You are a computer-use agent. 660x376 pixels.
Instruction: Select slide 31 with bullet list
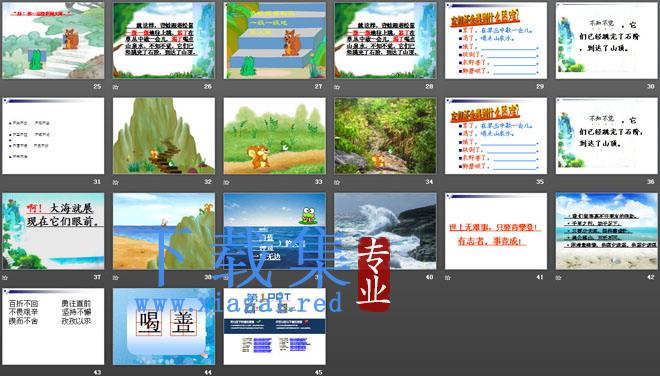[x=53, y=136]
